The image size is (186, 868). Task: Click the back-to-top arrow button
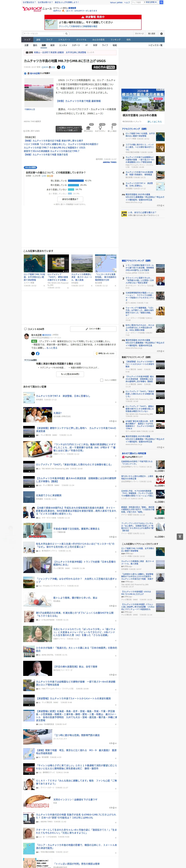coord(180,536)
